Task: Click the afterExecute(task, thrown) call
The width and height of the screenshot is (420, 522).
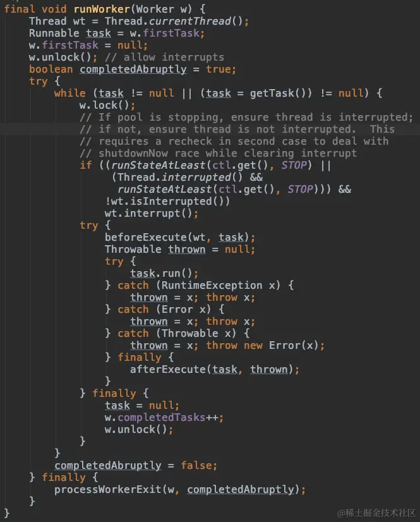Action: 215,370
